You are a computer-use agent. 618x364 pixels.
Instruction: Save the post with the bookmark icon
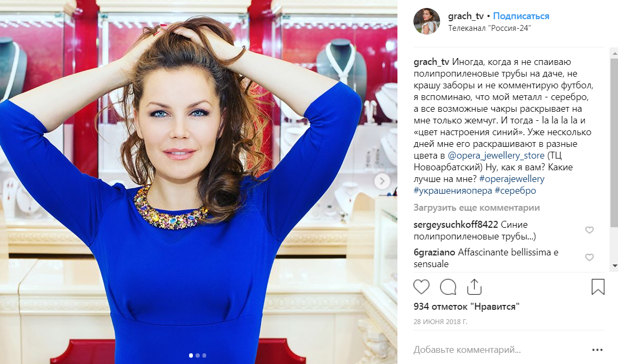tap(598, 287)
